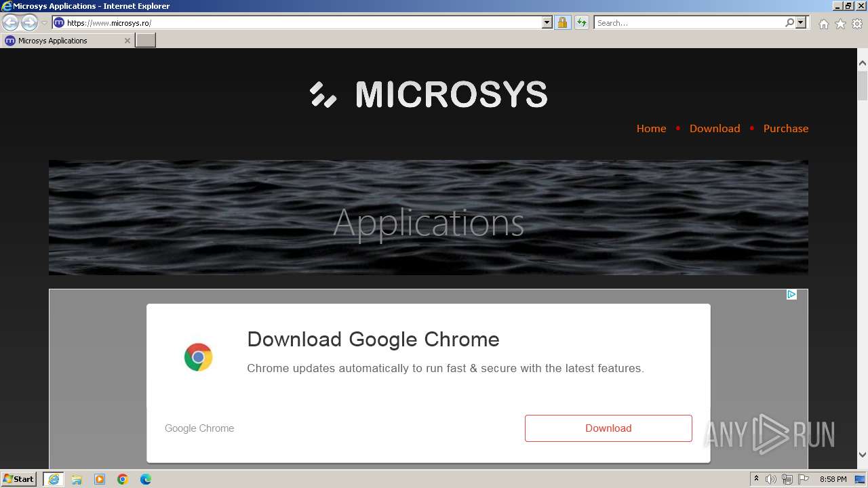Click the scroll up arrow on scrollbar

[x=863, y=63]
